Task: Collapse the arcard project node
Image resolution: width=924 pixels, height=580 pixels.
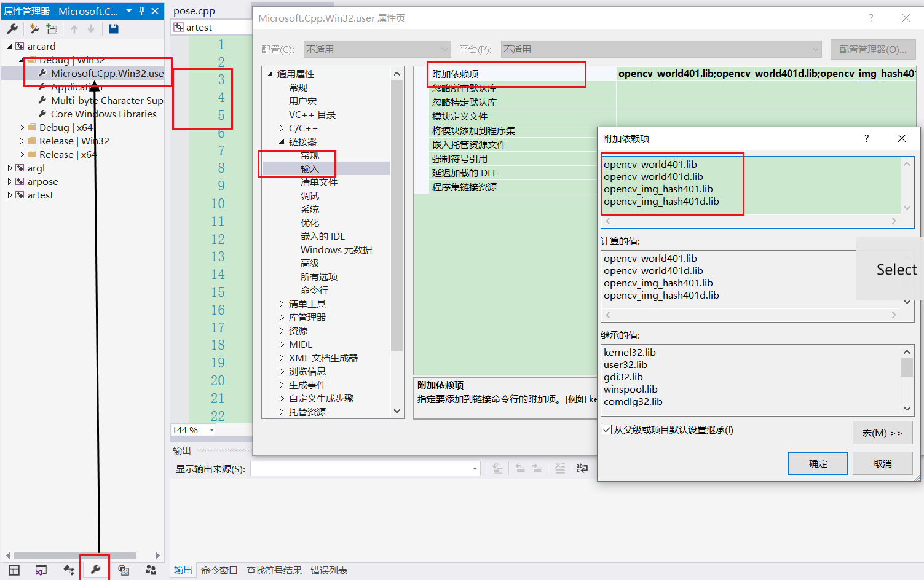Action: point(10,46)
